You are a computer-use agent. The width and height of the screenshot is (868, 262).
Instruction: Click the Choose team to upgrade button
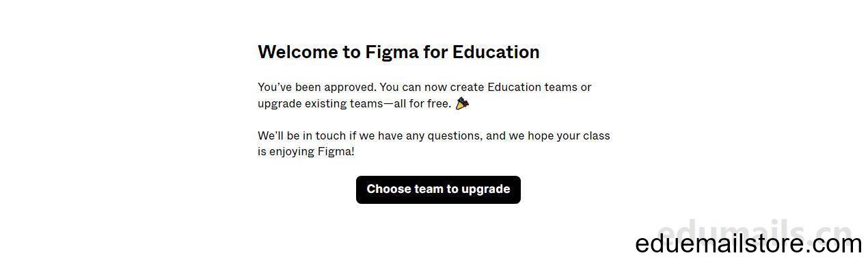tap(438, 189)
